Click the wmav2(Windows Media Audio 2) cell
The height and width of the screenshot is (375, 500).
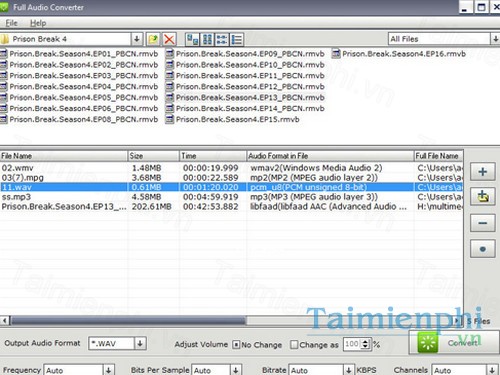point(316,168)
